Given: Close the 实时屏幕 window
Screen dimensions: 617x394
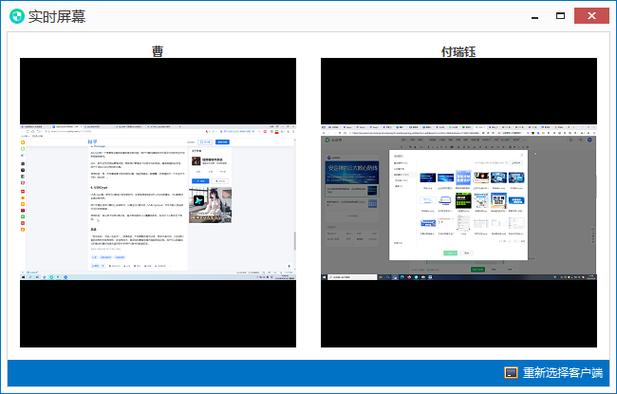Looking at the screenshot, I should click(x=591, y=16).
